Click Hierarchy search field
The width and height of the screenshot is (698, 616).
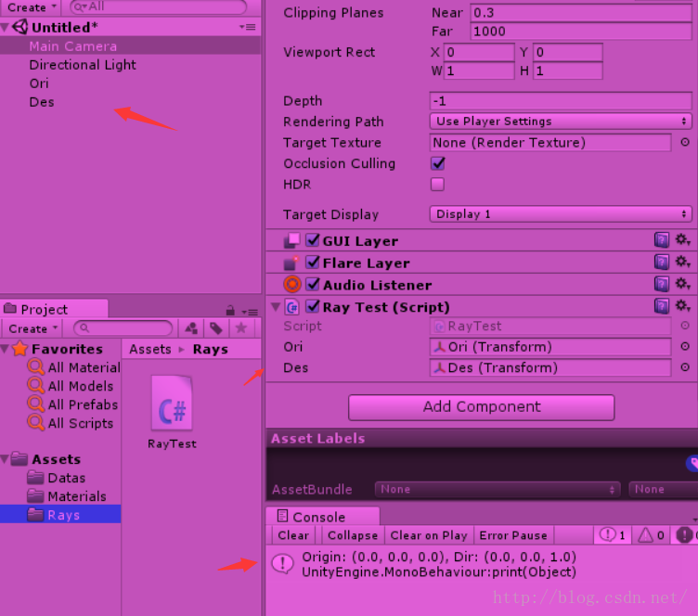[158, 6]
